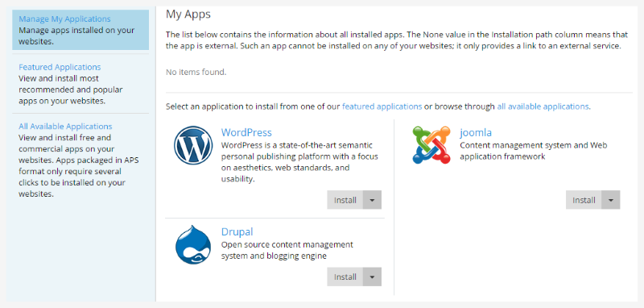The width and height of the screenshot is (644, 308).
Task: Open the Drupal Install dropdown arrow
Action: click(x=372, y=277)
